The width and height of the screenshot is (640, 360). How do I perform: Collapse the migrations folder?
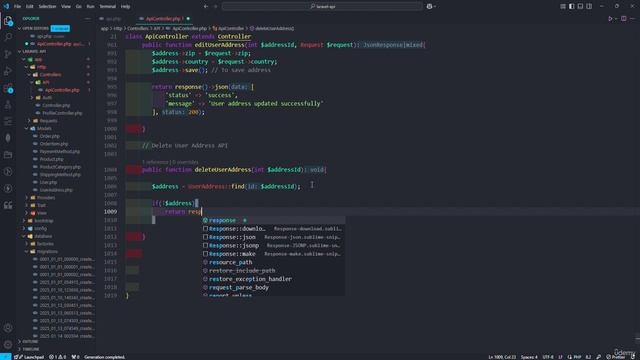coord(47,252)
